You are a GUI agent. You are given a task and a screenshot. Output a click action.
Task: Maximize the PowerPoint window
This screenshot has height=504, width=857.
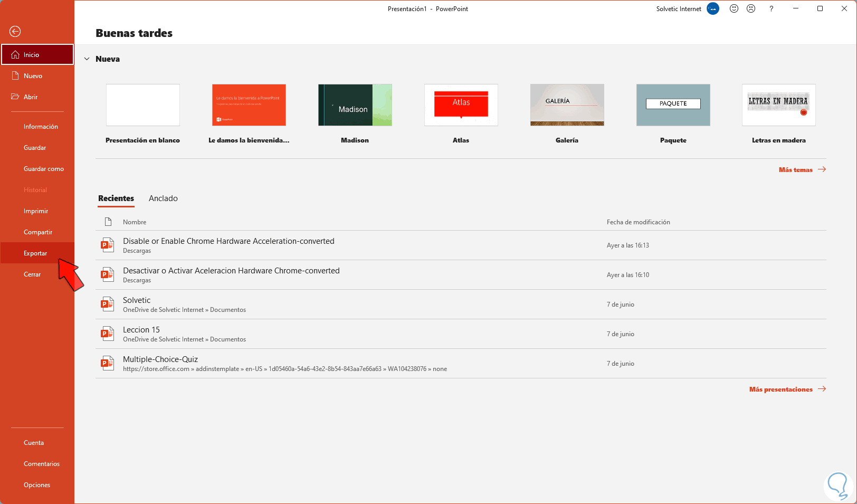(820, 8)
